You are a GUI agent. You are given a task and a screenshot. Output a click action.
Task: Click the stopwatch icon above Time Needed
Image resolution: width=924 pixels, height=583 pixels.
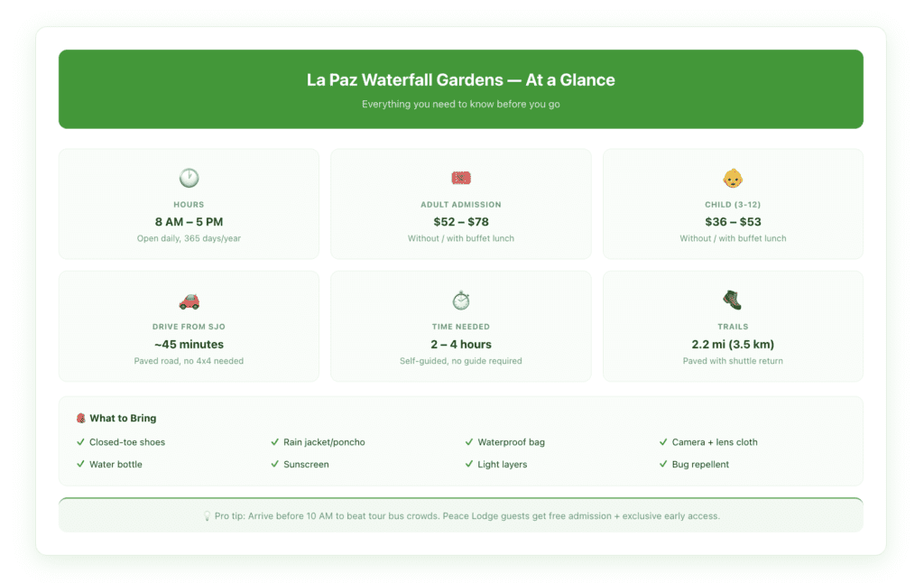click(x=460, y=300)
